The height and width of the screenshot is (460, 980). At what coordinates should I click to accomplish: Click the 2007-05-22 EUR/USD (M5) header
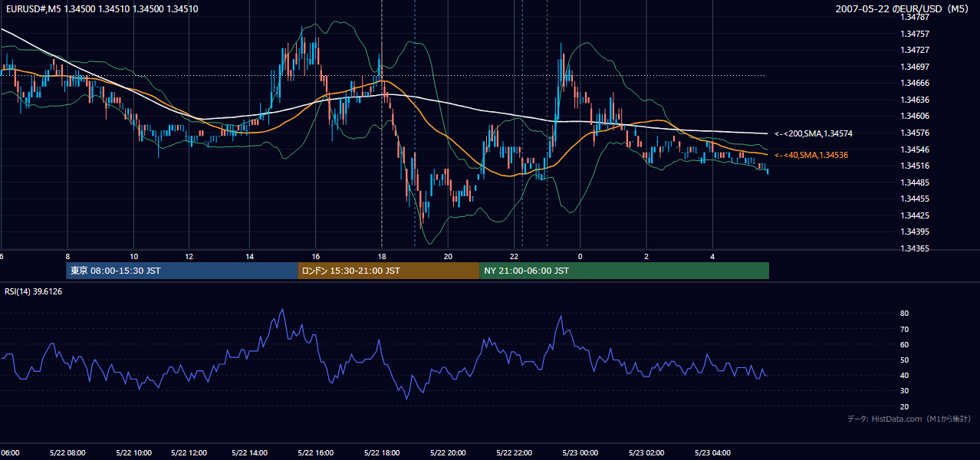[x=903, y=9]
